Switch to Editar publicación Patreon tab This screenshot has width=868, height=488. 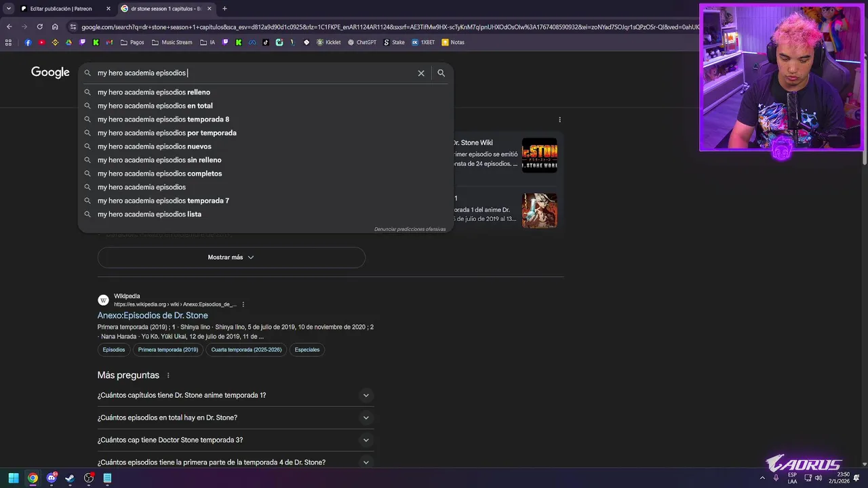(66, 9)
